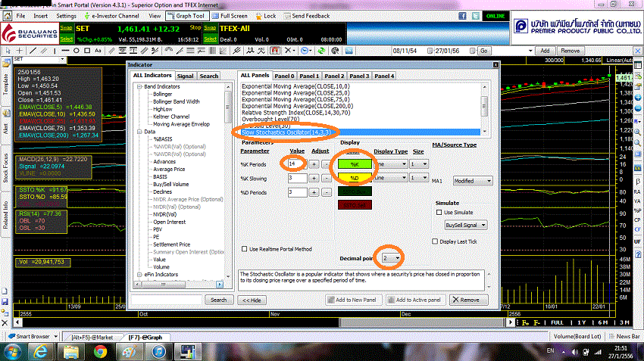644x361 pixels.
Task: Select the rectangle drawing tool
Action: click(x=87, y=51)
